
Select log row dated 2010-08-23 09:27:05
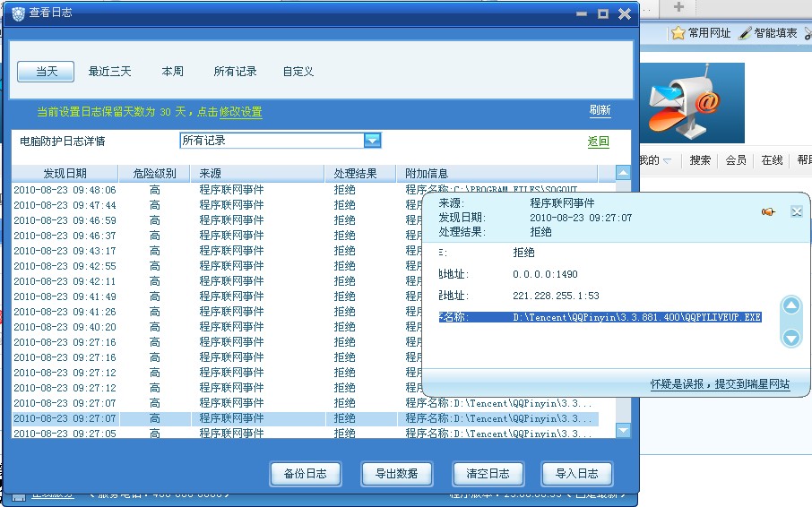click(x=305, y=433)
